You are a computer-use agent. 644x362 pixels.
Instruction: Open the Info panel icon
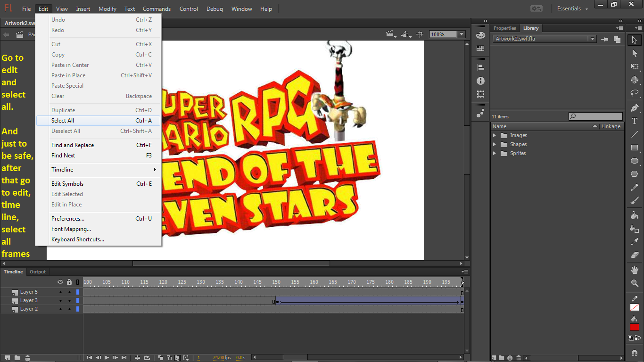480,81
